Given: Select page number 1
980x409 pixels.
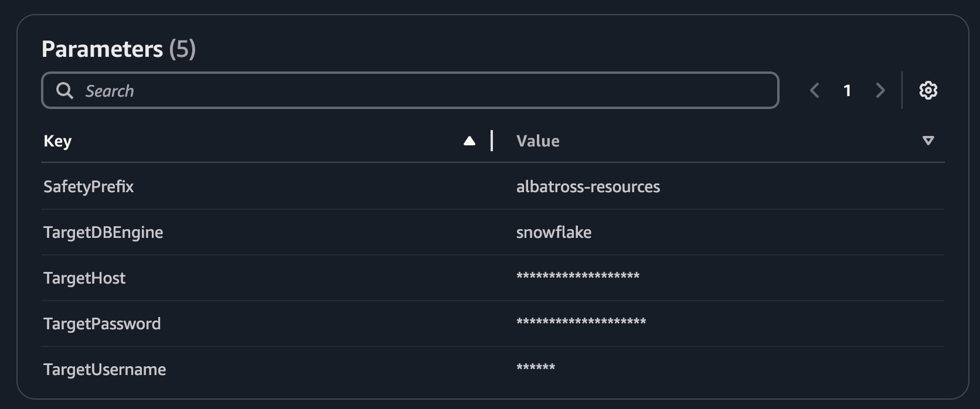Looking at the screenshot, I should coord(847,90).
